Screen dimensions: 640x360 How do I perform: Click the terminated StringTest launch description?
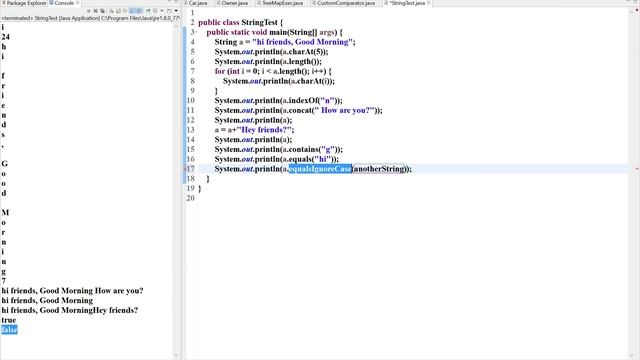tap(90, 18)
